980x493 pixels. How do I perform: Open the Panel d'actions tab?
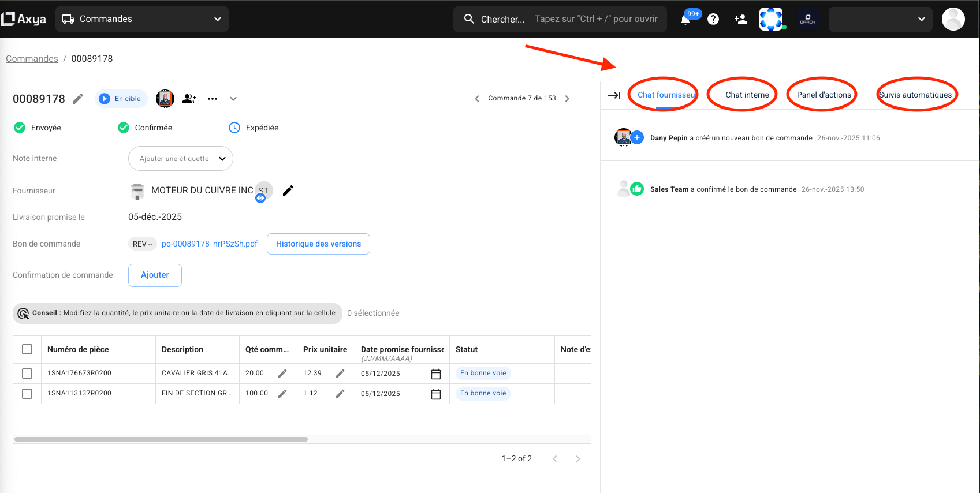point(824,95)
